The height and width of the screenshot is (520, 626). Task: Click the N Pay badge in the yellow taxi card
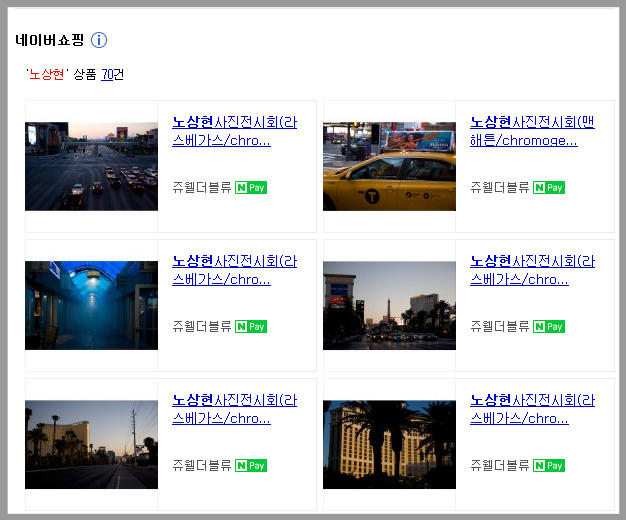(x=549, y=187)
